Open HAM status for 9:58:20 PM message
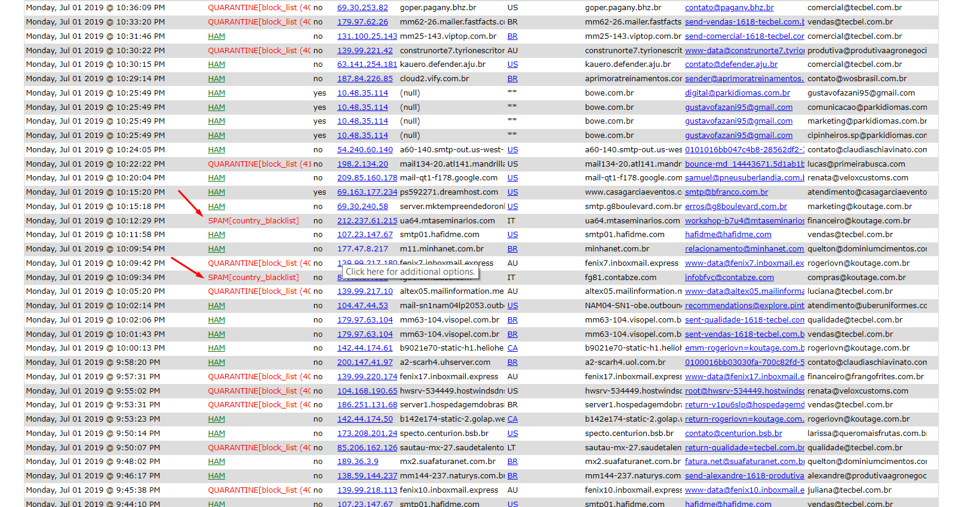 (x=216, y=362)
